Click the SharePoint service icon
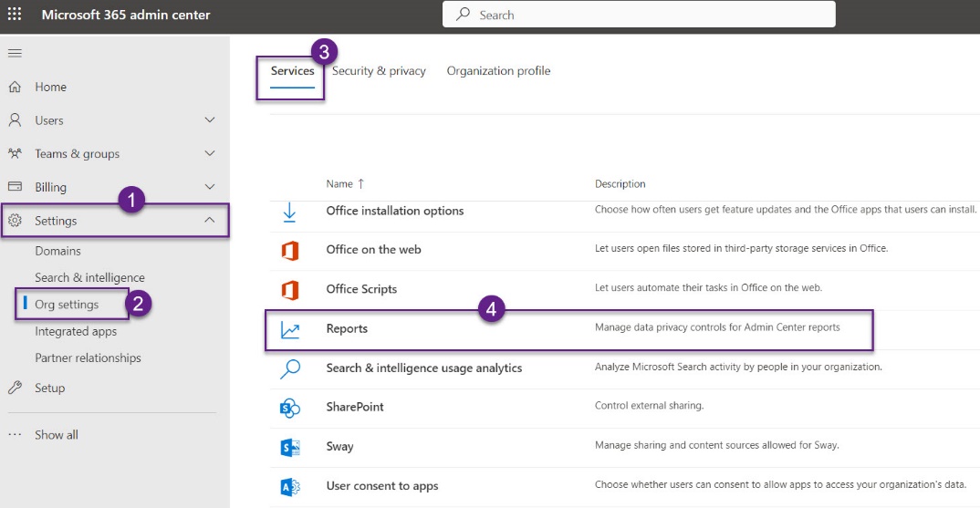This screenshot has height=508, width=980. (x=289, y=408)
